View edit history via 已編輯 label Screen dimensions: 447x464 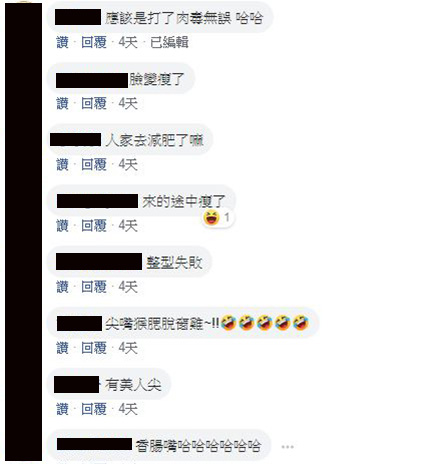click(x=169, y=42)
